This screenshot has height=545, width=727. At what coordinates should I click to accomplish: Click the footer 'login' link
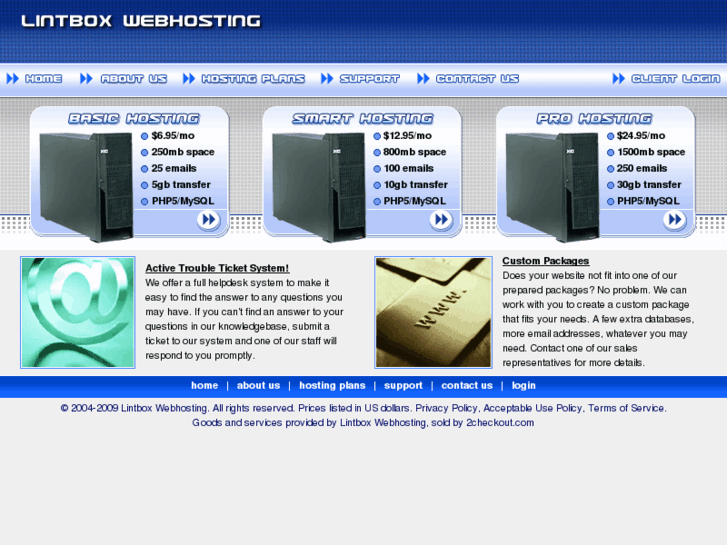523,385
